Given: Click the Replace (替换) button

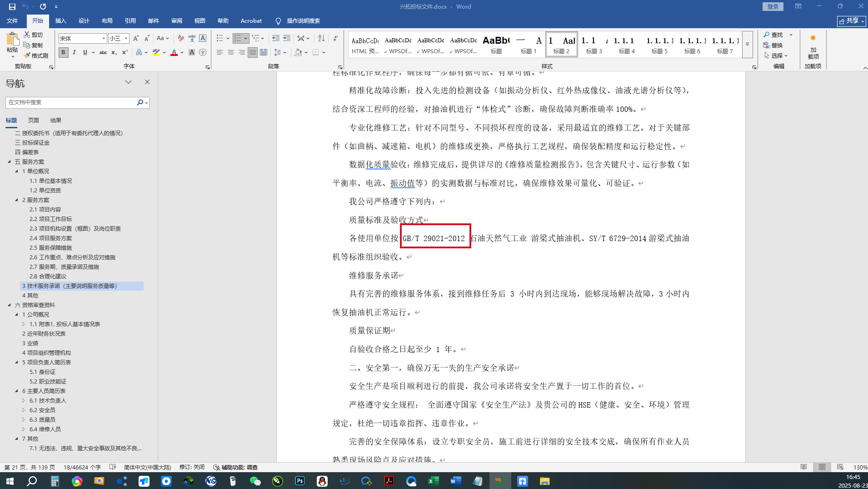Looking at the screenshot, I should (x=773, y=45).
